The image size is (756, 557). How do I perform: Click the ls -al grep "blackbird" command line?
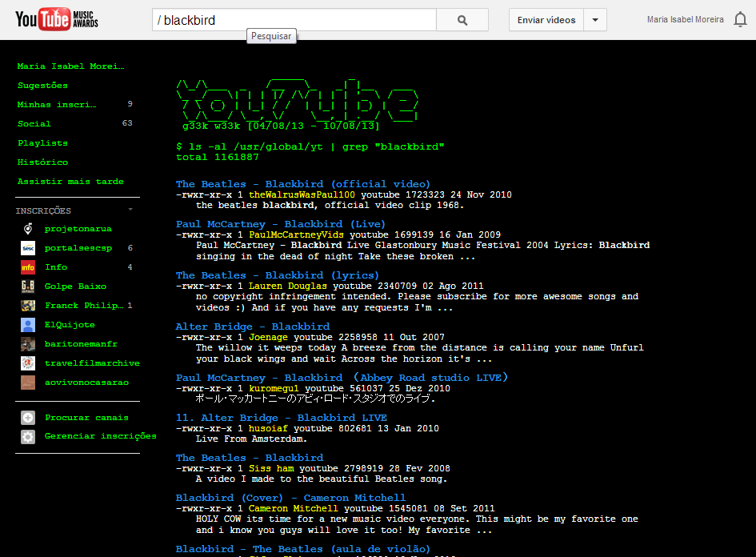click(310, 146)
